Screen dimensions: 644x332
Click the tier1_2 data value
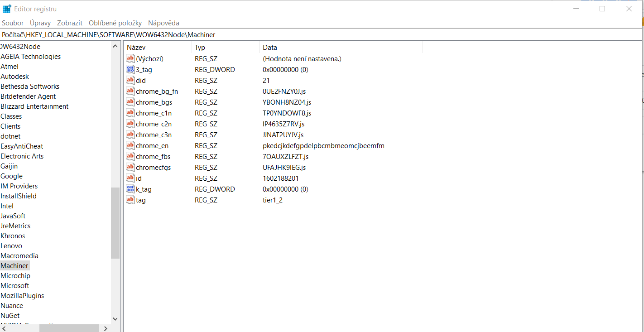coord(273,200)
